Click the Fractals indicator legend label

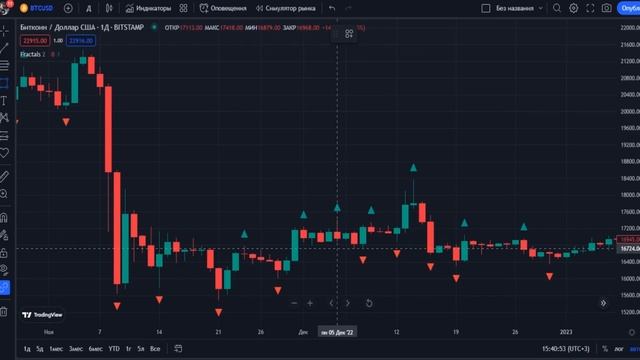click(x=30, y=54)
